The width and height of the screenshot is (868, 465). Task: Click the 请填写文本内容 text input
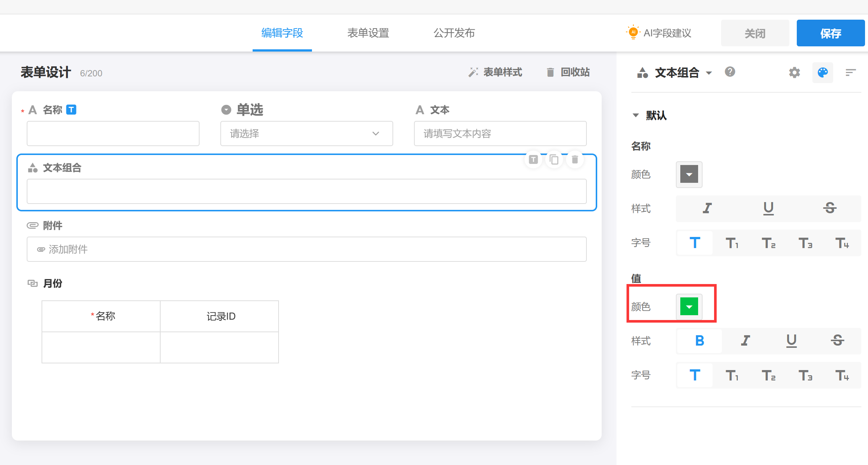pyautogui.click(x=500, y=133)
